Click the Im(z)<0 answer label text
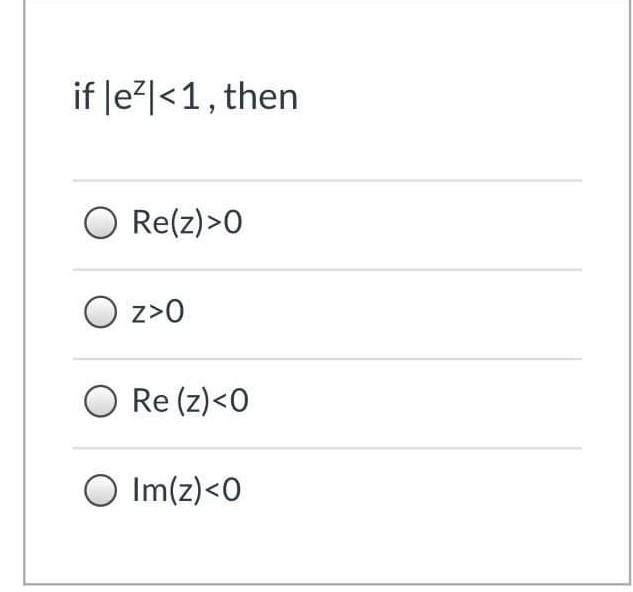Viewport: 633px width, 592px height. (187, 490)
